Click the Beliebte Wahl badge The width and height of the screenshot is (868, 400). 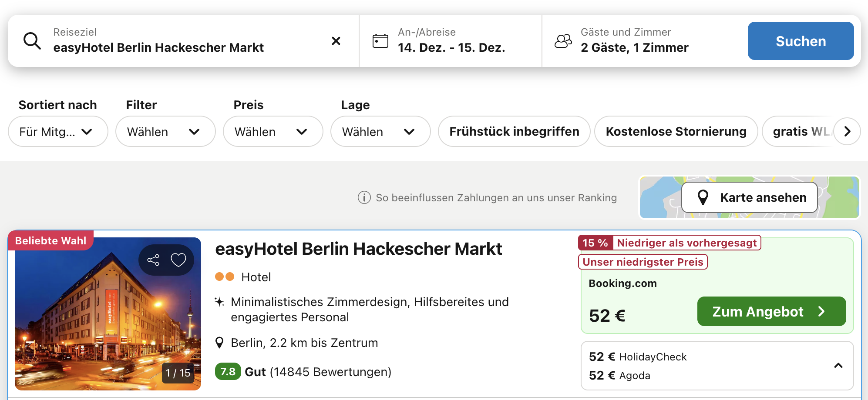point(50,240)
